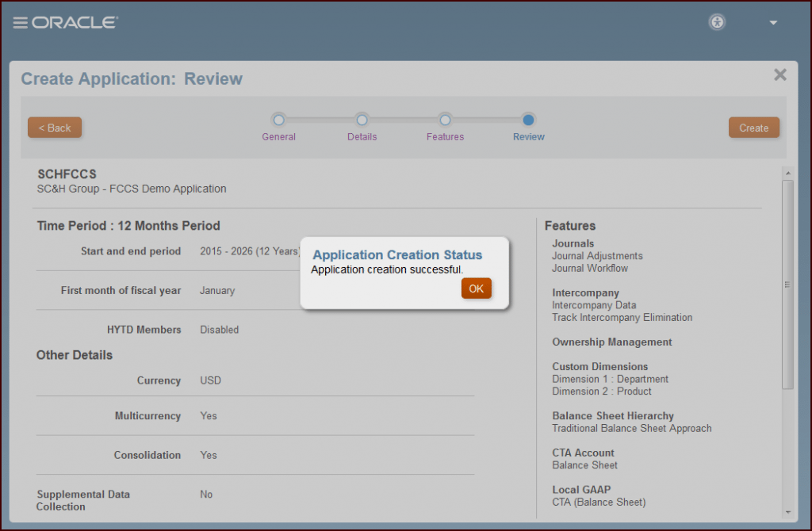Screen dimensions: 812x531
Task: Click CTA (Balance Sheet) under Local GAAP
Action: click(x=599, y=502)
